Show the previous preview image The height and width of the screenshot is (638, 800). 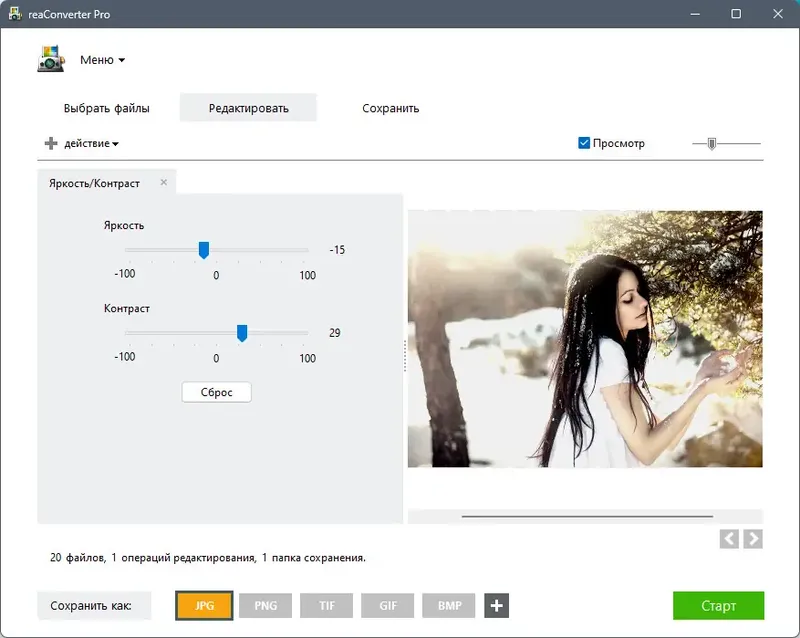tap(729, 538)
